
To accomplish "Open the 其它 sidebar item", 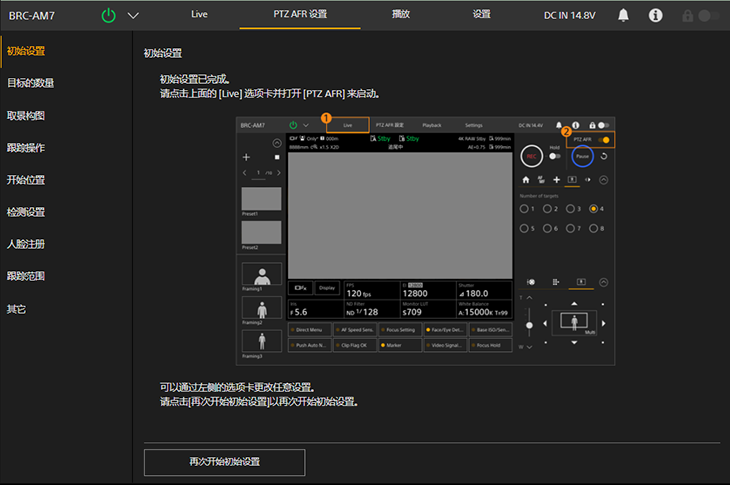I will coord(17,309).
